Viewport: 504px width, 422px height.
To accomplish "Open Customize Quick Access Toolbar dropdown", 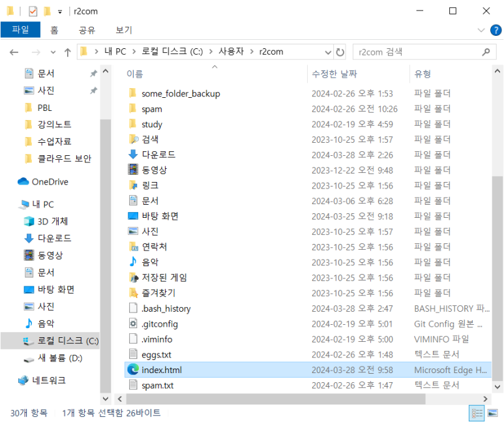I will 60,12.
